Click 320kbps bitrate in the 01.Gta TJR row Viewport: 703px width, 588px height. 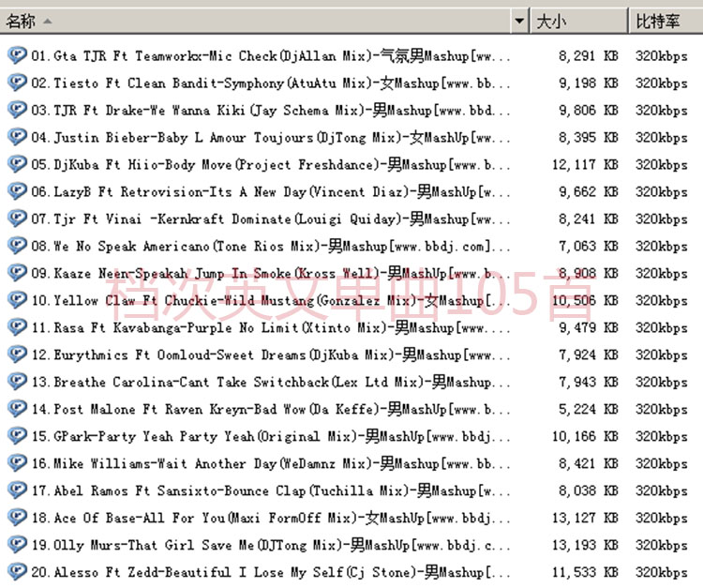coord(662,56)
